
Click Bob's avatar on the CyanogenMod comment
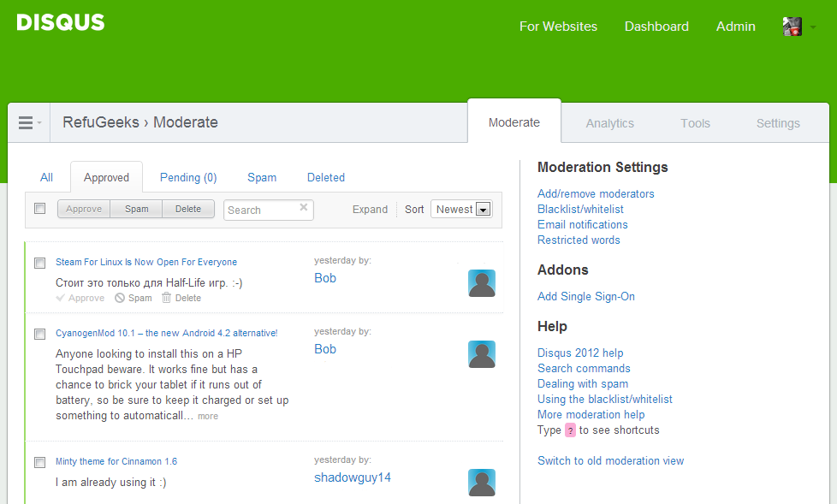(x=482, y=354)
